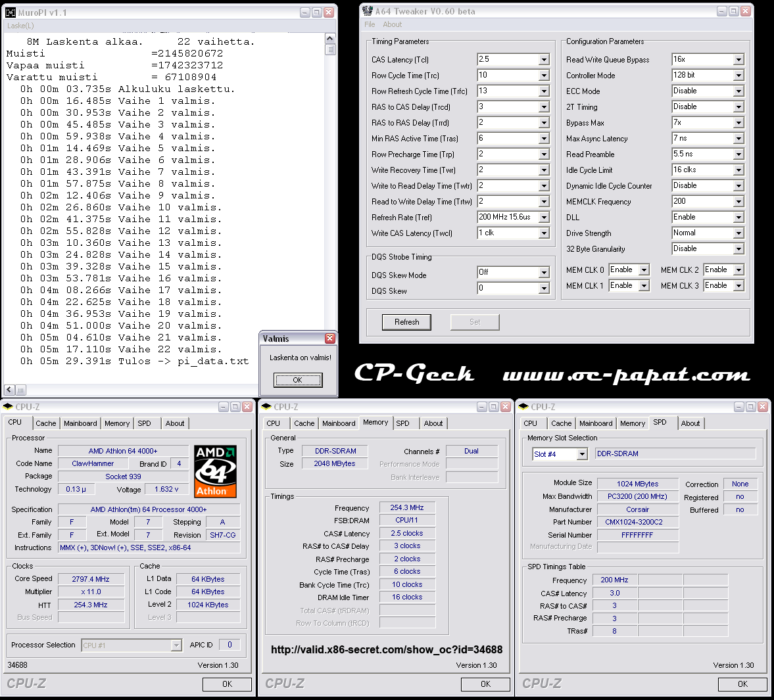Open Refresh Rate (Tref) dropdown
Image resolution: width=774 pixels, height=700 pixels.
pos(544,218)
